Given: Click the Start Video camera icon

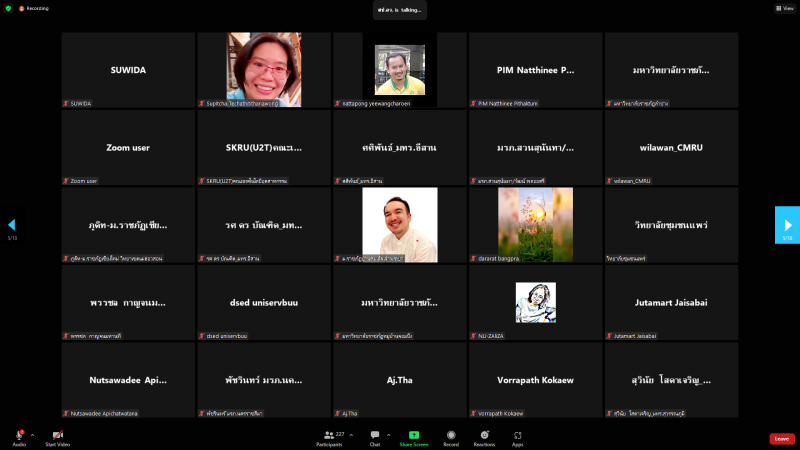Looking at the screenshot, I should tap(57, 435).
